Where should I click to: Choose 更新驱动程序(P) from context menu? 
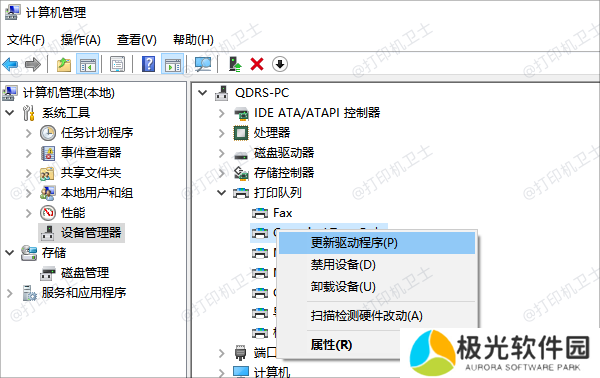click(377, 243)
